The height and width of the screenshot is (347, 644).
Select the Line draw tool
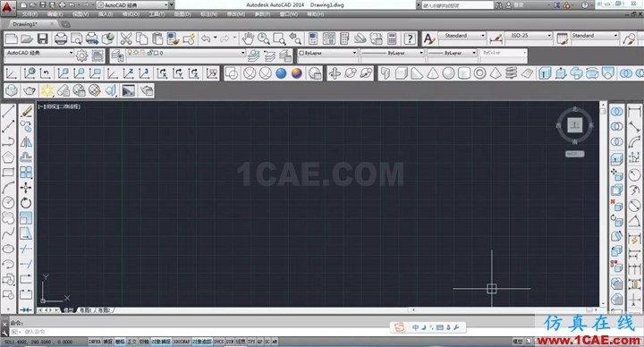8,111
